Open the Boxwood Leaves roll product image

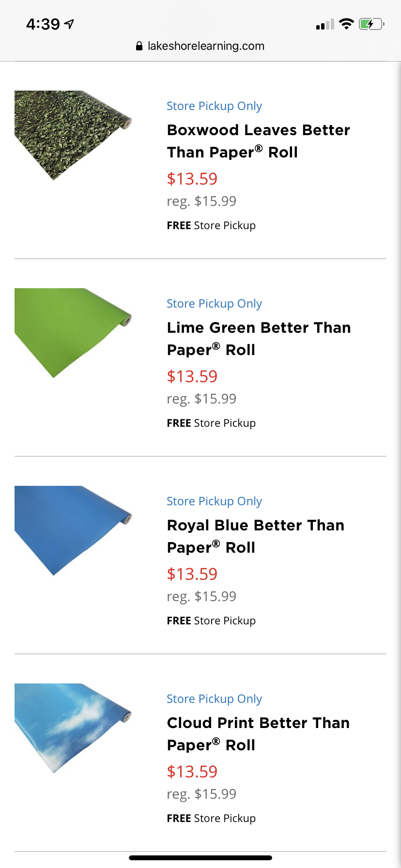(x=73, y=135)
